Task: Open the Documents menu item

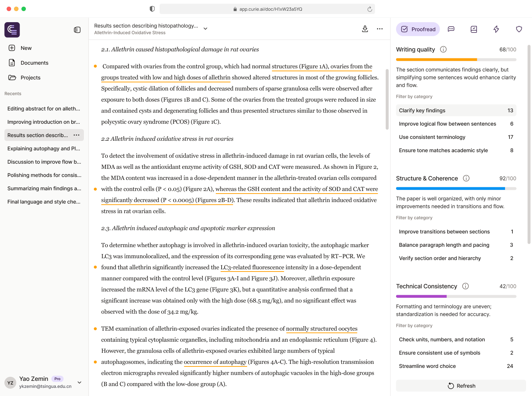Action: click(x=34, y=63)
